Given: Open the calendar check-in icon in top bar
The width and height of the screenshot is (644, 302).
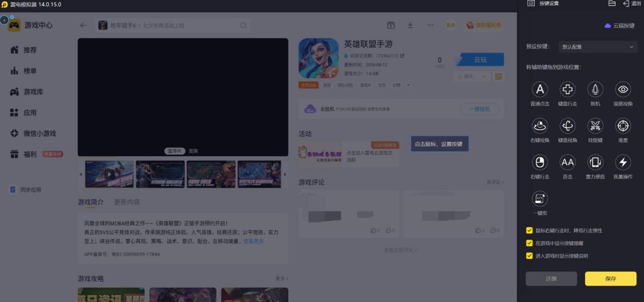Looking at the screenshot, I should point(391,25).
